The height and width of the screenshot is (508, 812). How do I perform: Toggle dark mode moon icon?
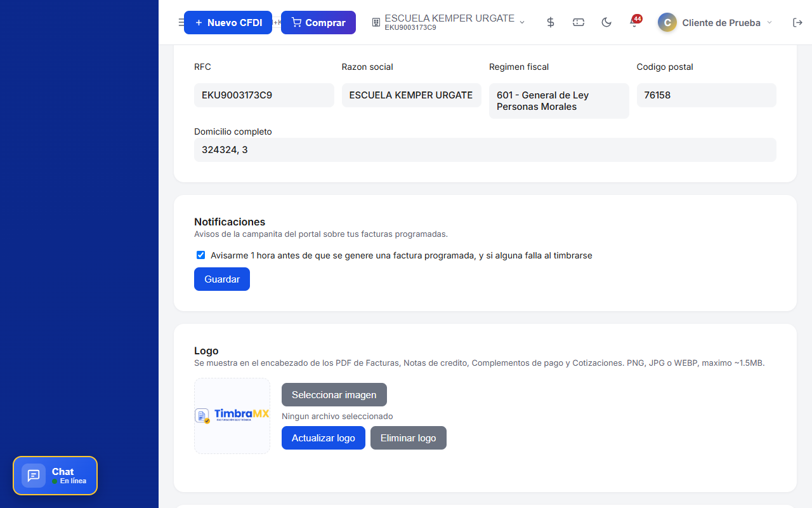tap(606, 22)
